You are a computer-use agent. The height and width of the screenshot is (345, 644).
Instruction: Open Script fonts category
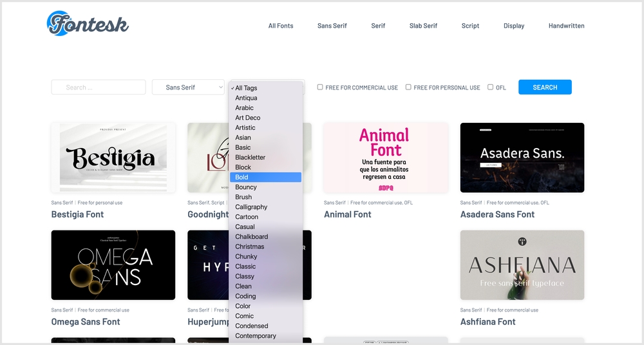(x=470, y=26)
